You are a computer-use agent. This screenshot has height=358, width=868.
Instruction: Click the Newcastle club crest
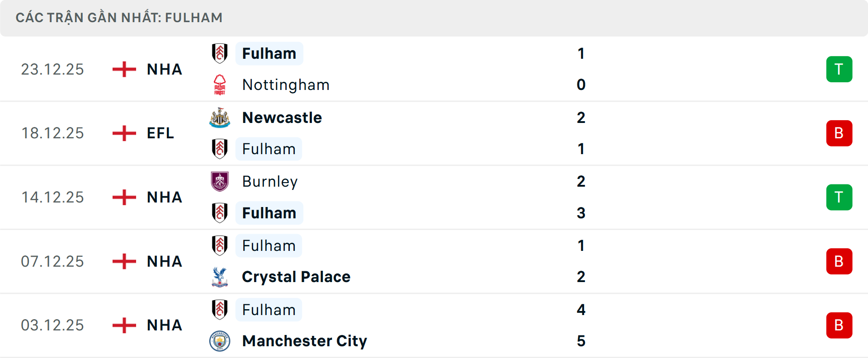(220, 117)
